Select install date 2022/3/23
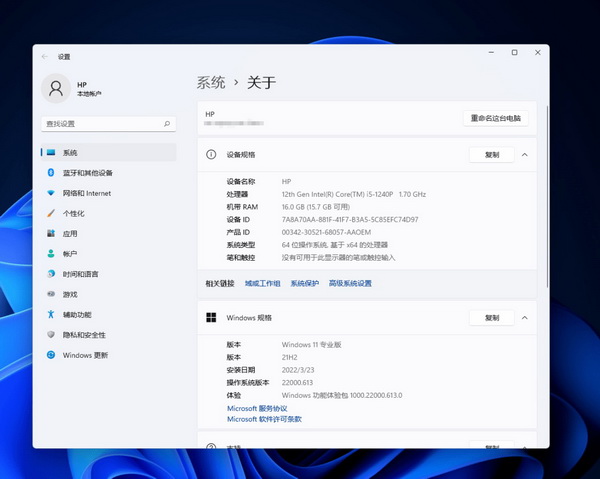 coord(298,370)
